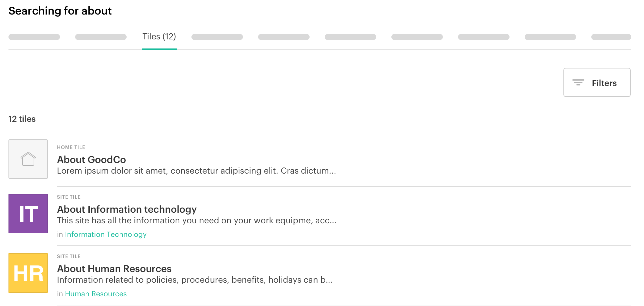Screen dimensions: 644x306
Task: Click placeholder tab immediately left of Tiles tab
Action: click(x=101, y=37)
